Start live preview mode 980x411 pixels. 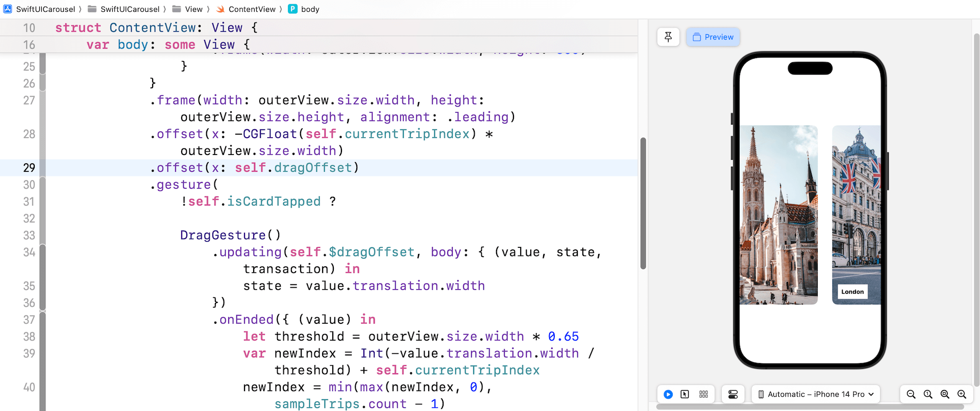pos(668,394)
